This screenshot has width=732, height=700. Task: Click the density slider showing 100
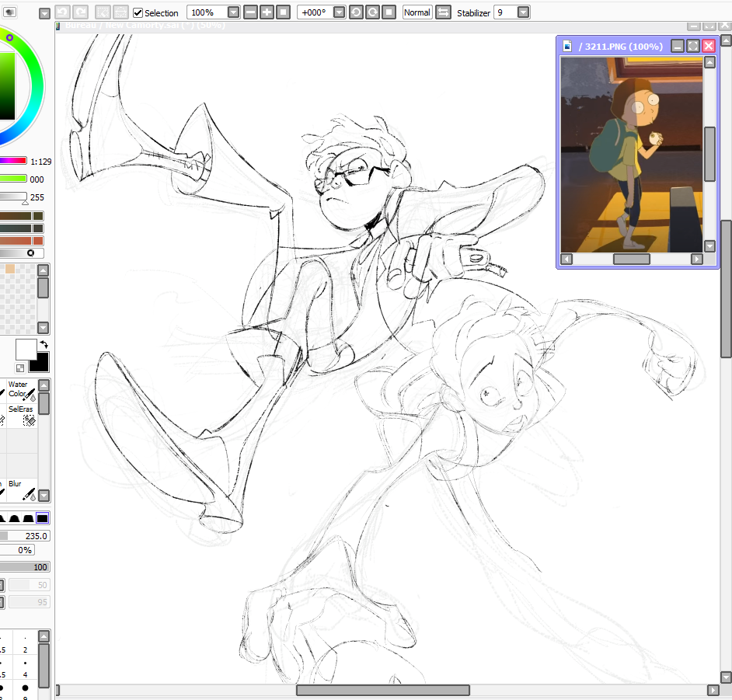pos(24,567)
